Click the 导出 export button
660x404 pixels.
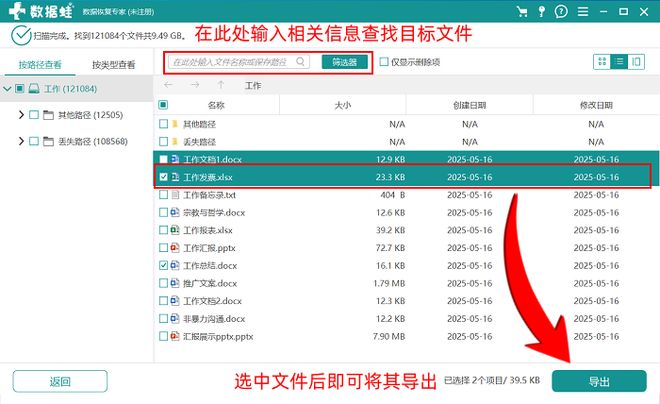point(599,381)
